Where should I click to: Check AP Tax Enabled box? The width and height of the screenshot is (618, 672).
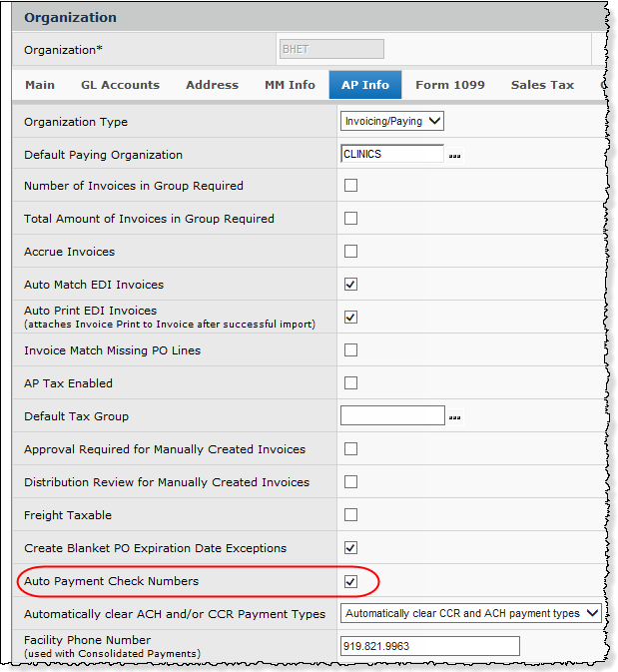[350, 382]
